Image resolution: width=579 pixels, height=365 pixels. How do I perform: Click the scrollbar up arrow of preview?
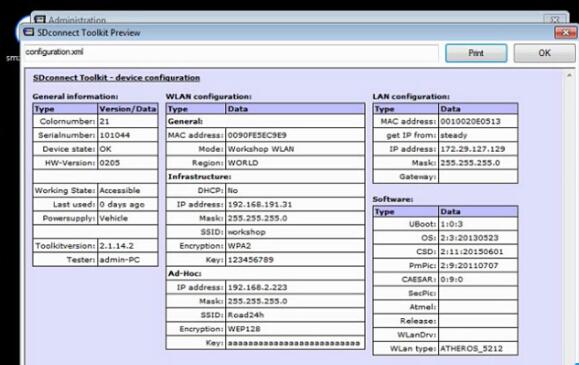coord(569,76)
